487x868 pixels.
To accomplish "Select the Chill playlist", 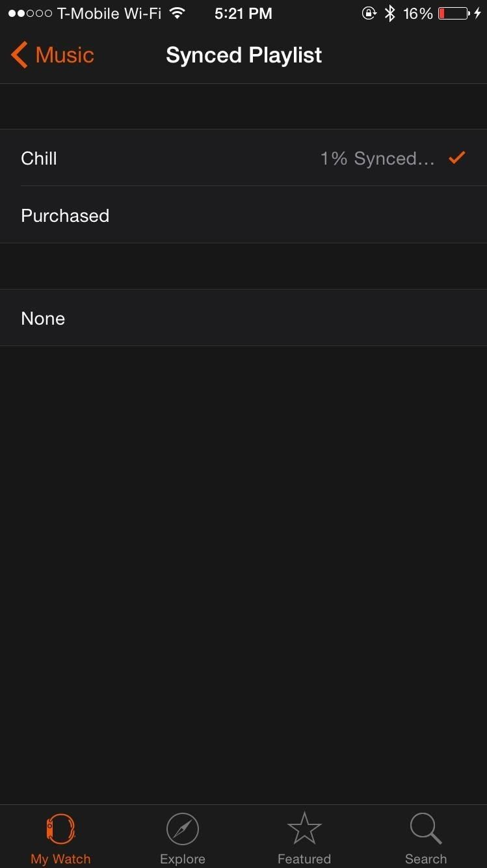I will tap(39, 158).
